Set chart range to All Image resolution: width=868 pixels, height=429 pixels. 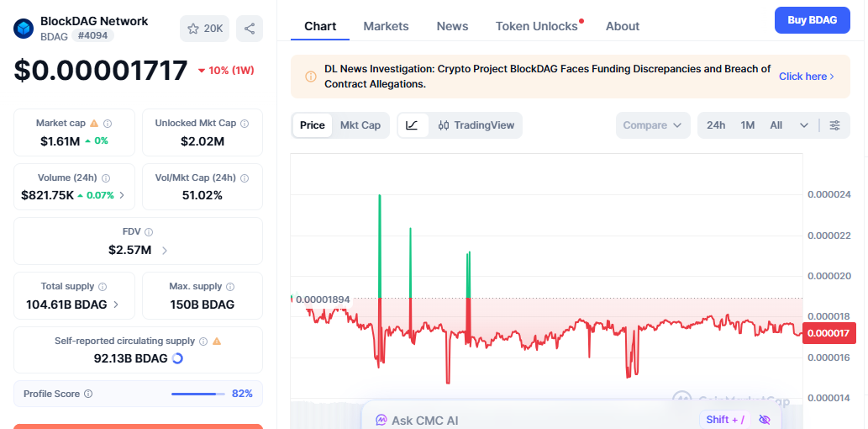tap(776, 125)
